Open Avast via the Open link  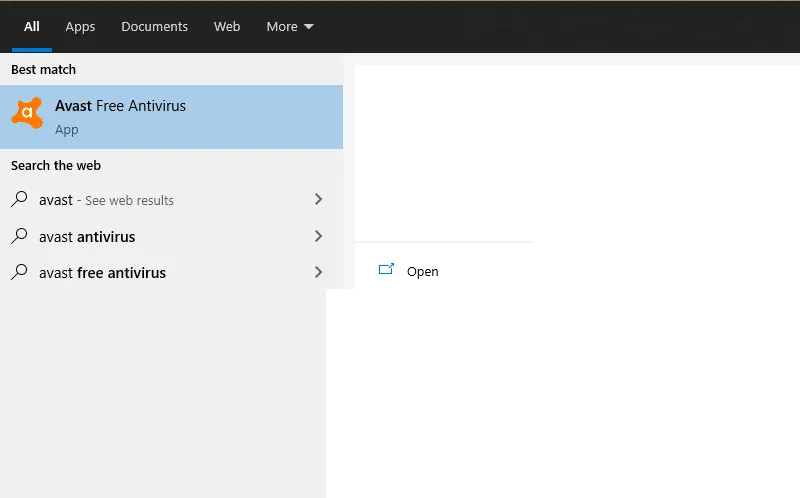coord(422,271)
